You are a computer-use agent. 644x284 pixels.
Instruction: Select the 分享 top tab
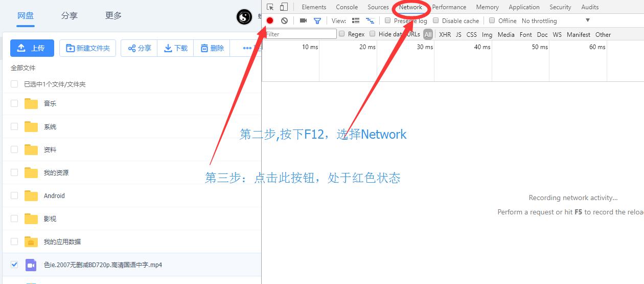pyautogui.click(x=70, y=16)
